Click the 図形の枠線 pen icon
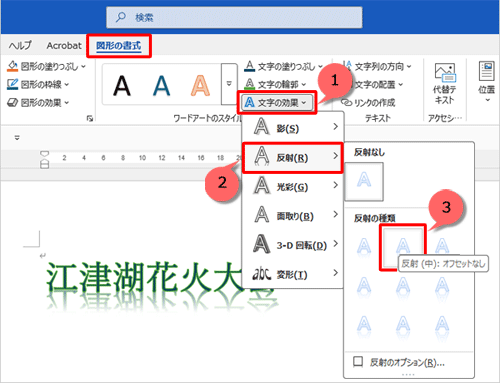This screenshot has width=500, height=383. [13, 84]
